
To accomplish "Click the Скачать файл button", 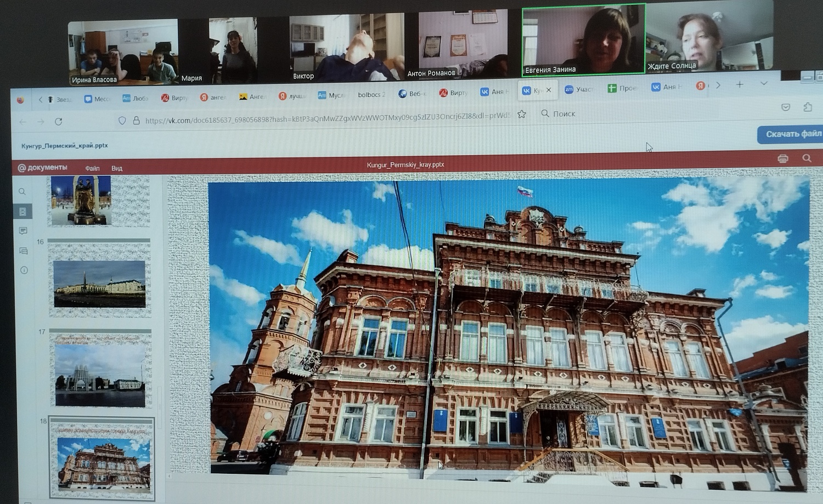I will [791, 134].
